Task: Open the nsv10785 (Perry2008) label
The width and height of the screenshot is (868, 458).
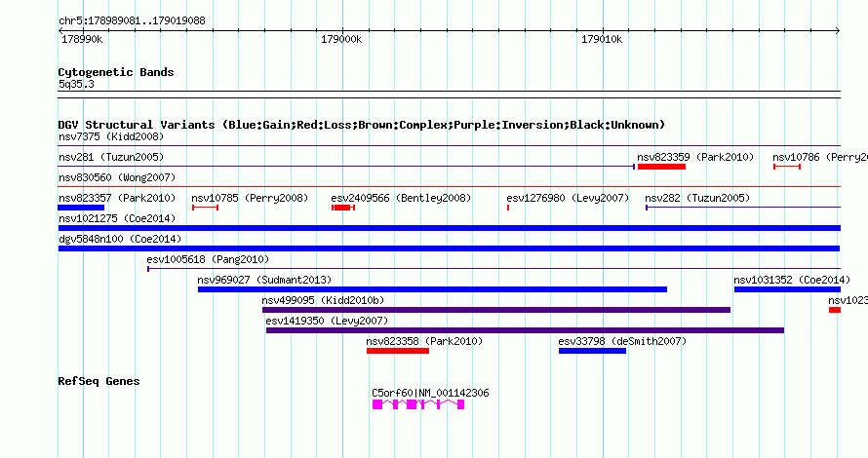Action: click(x=250, y=198)
